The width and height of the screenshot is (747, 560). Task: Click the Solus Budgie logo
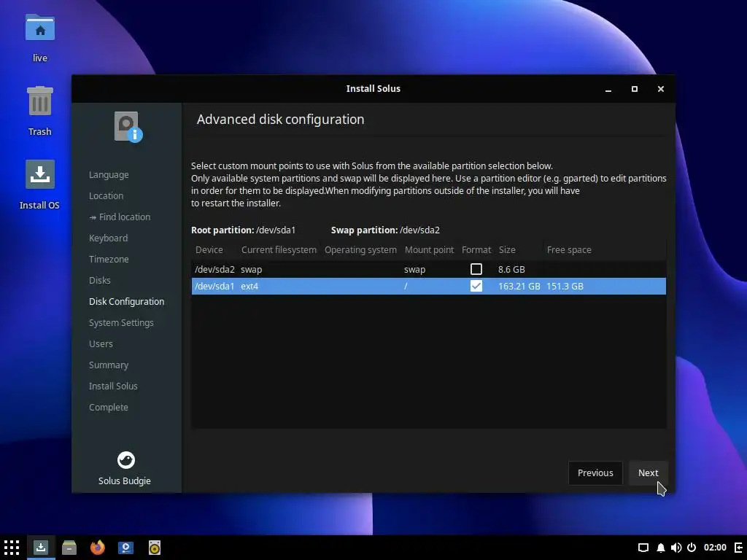pyautogui.click(x=125, y=460)
